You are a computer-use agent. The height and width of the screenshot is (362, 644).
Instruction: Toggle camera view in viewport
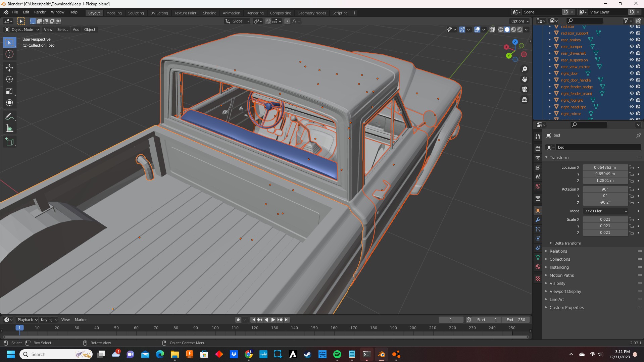pyautogui.click(x=524, y=89)
